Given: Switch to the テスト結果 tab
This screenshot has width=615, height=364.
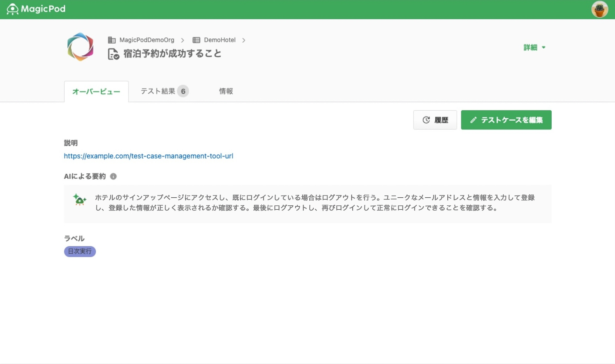Looking at the screenshot, I should tap(158, 91).
